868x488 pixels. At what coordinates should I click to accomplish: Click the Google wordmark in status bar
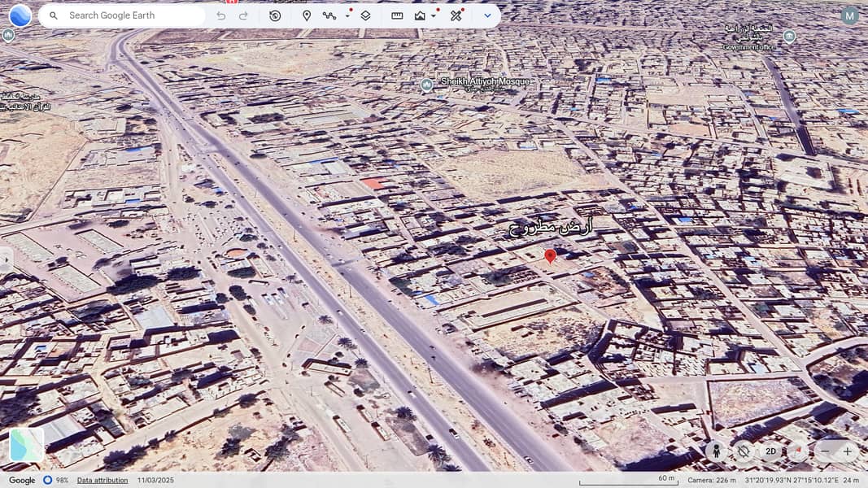pyautogui.click(x=22, y=480)
